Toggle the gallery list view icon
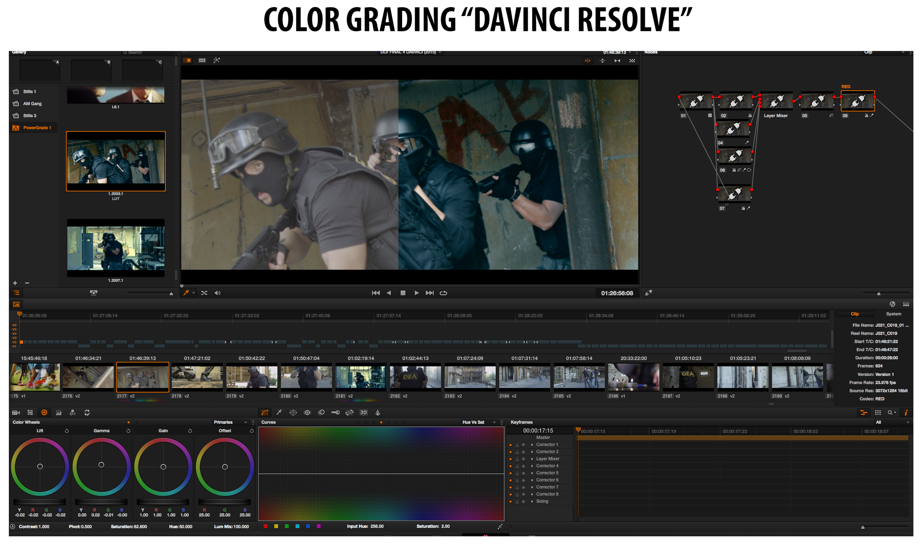 (17, 293)
